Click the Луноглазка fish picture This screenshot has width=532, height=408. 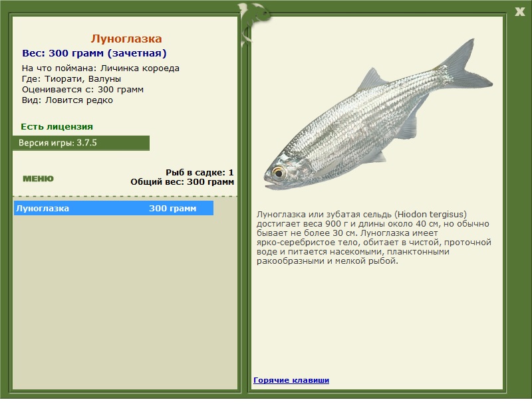378,115
